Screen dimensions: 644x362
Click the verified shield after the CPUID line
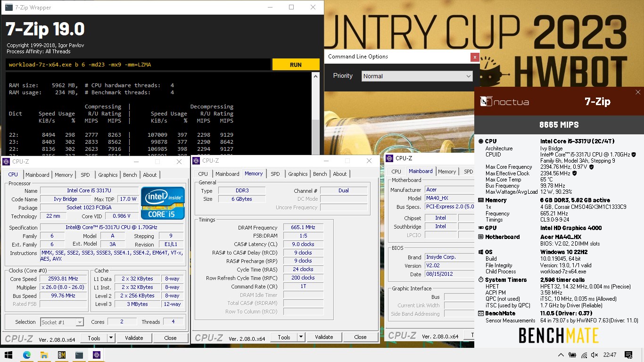[x=634, y=155]
